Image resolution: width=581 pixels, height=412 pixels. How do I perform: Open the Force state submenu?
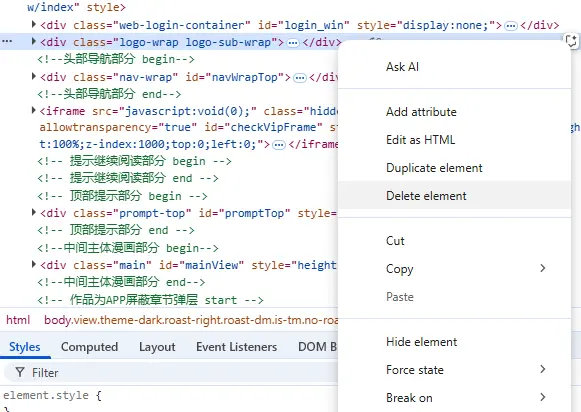[x=455, y=369]
